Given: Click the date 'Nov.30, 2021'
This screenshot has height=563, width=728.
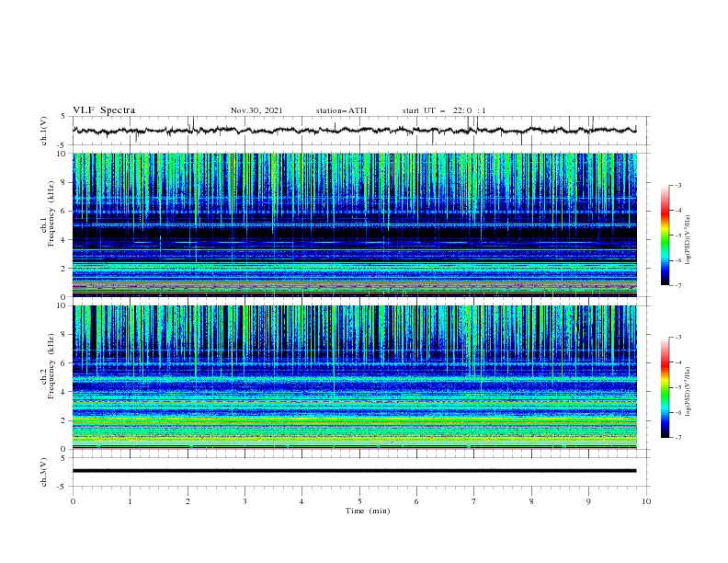Looking at the screenshot, I should (x=256, y=110).
